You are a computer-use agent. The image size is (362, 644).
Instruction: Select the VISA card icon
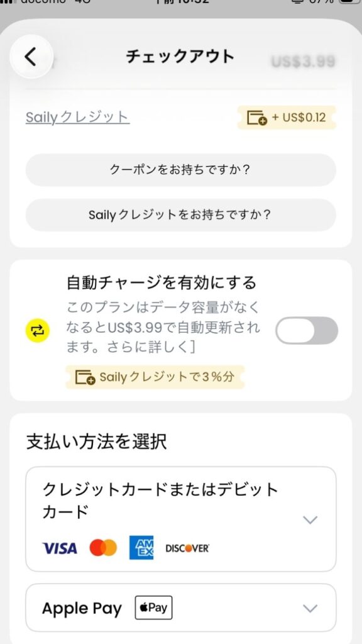[x=59, y=548]
